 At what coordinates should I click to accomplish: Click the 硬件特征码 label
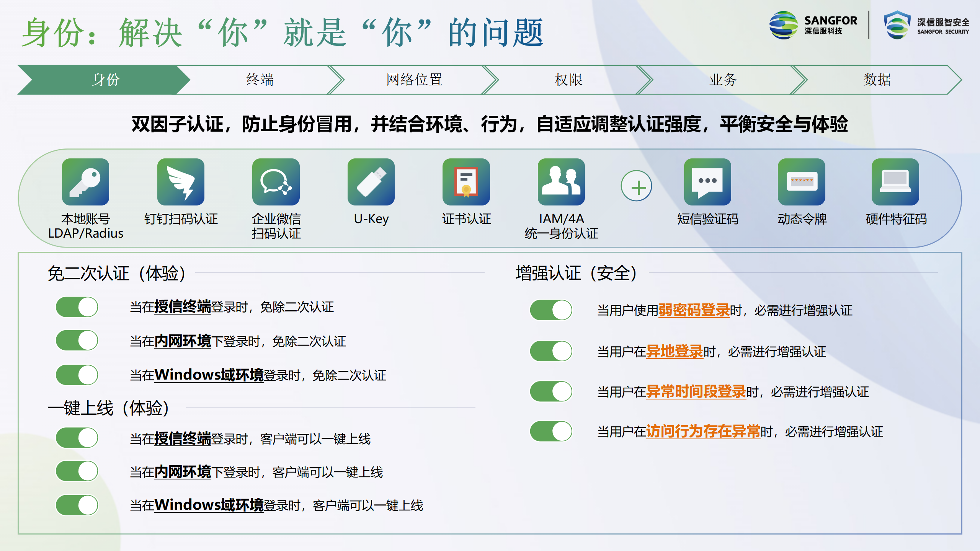tap(896, 219)
